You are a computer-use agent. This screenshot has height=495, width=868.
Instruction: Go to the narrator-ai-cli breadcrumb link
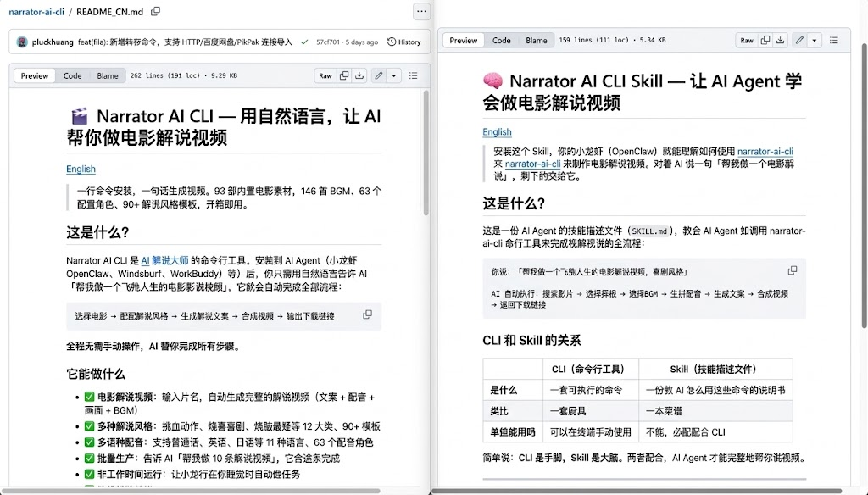(35, 12)
